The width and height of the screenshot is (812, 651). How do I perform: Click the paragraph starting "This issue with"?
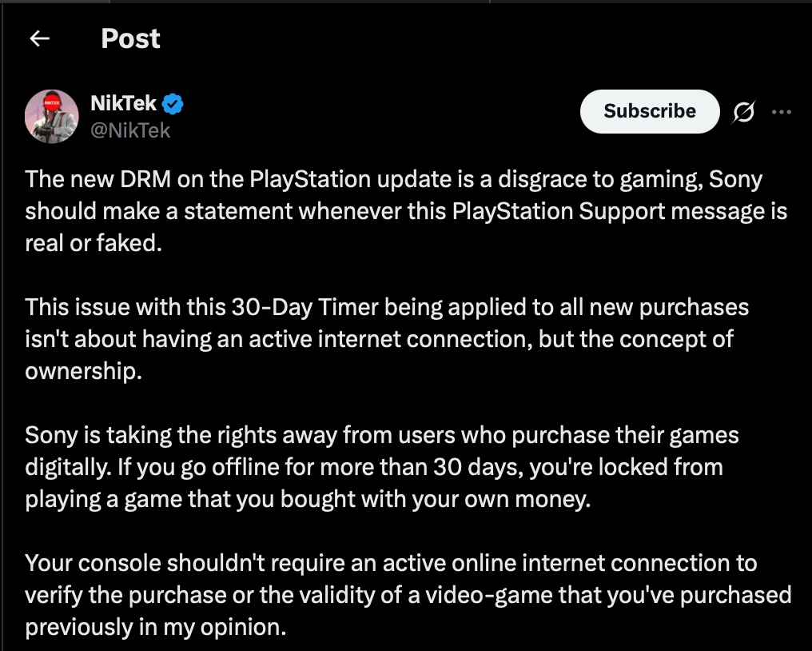pos(379,339)
